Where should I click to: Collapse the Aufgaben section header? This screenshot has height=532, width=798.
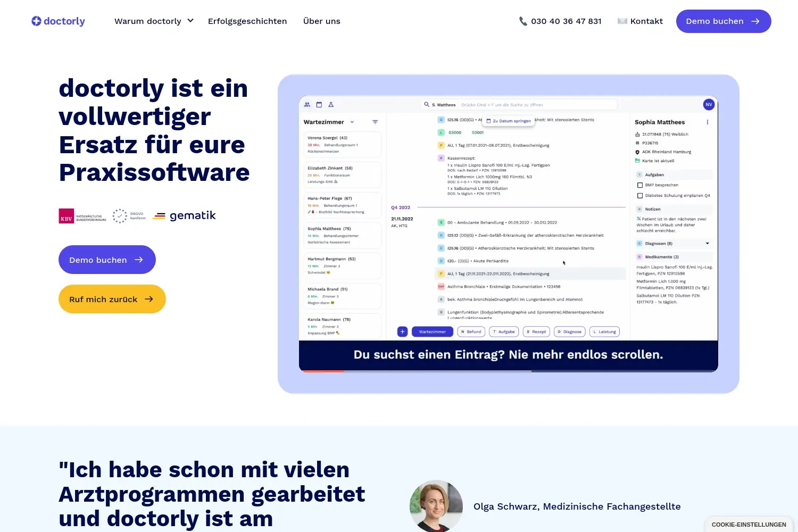[674, 174]
